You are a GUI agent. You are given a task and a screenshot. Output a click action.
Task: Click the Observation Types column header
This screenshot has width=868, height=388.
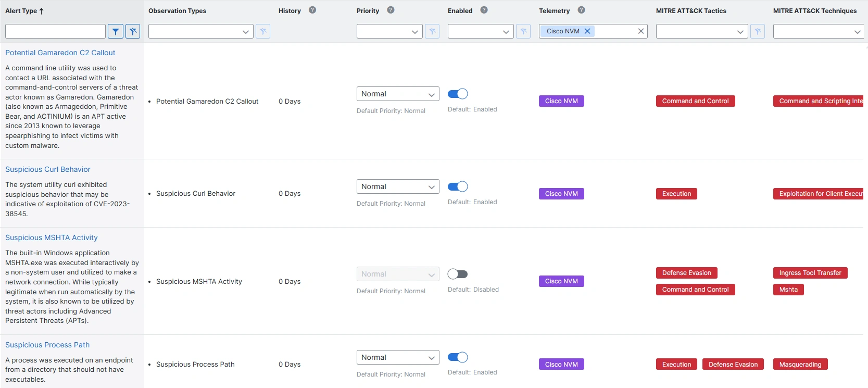(x=177, y=11)
